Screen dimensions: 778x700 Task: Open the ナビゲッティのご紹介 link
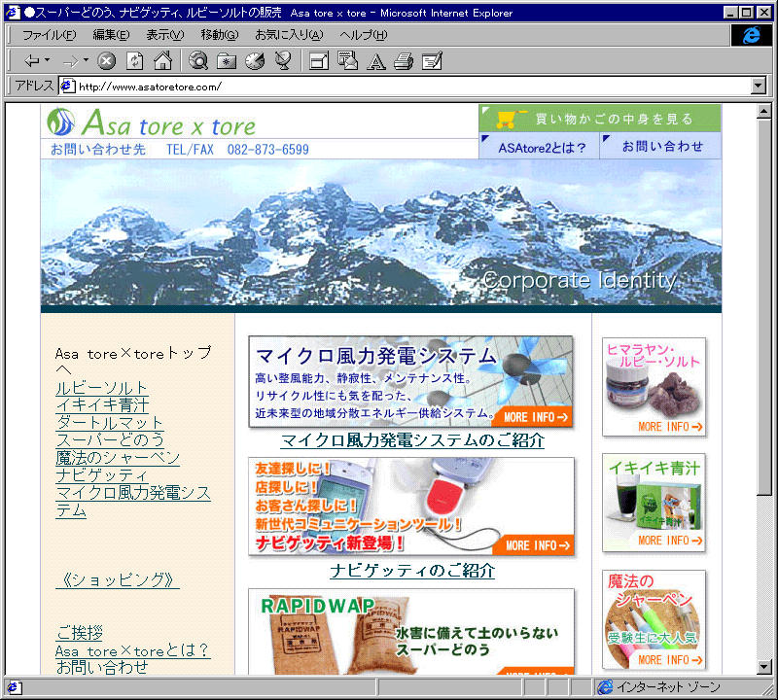[x=412, y=571]
